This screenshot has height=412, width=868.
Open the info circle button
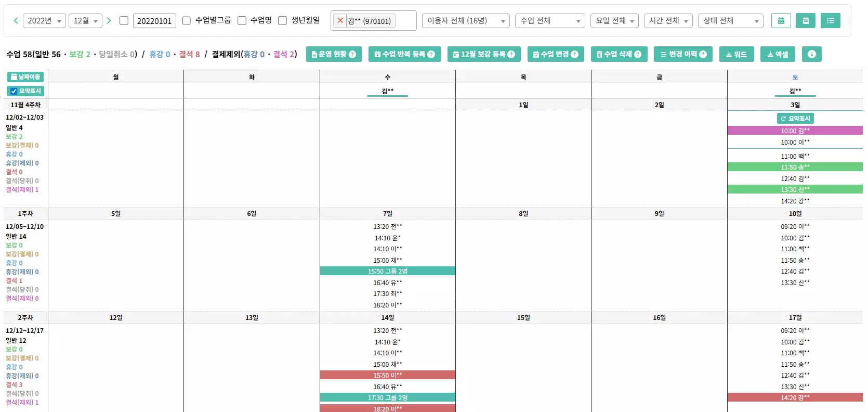pyautogui.click(x=812, y=54)
